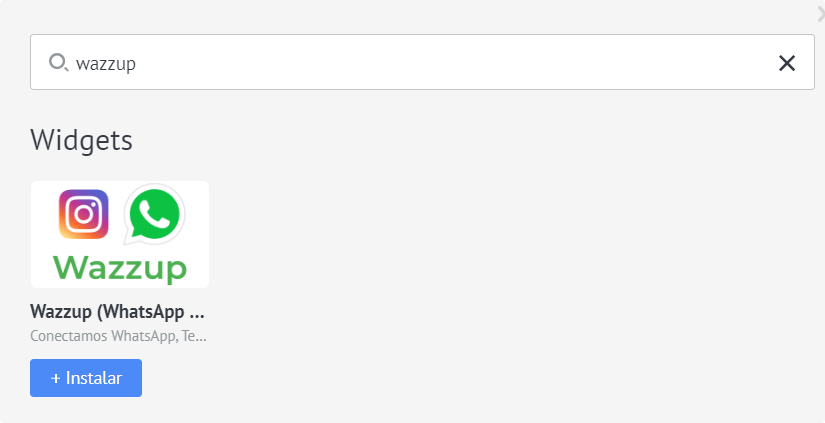Click the truncated widget name below the thumbnail
Screen dimensions: 825x423
tap(117, 311)
